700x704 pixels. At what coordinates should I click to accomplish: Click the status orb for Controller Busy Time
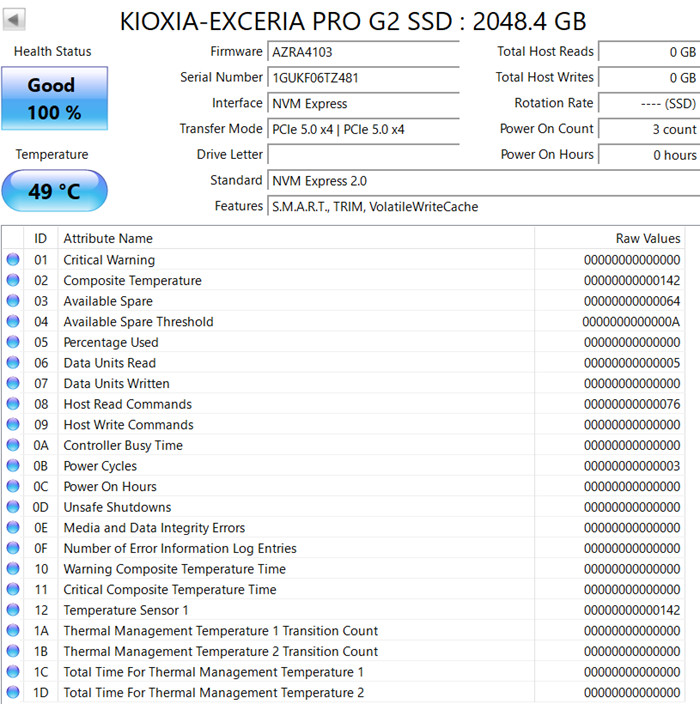click(13, 445)
